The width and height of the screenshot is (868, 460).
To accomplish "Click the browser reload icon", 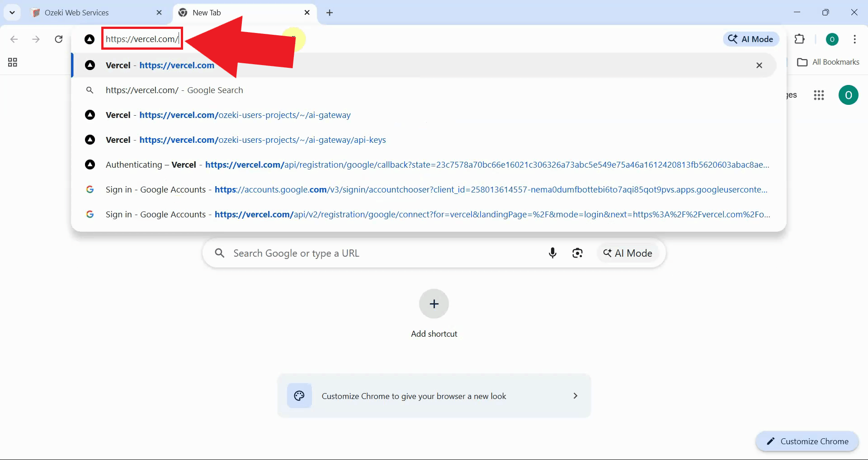I will click(59, 39).
